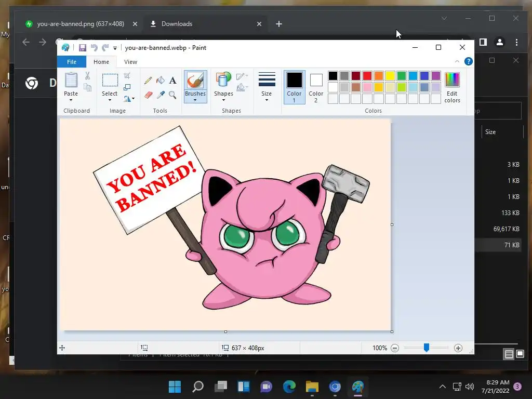532x399 pixels.
Task: Open taskbar Search magnifier
Action: point(198,387)
